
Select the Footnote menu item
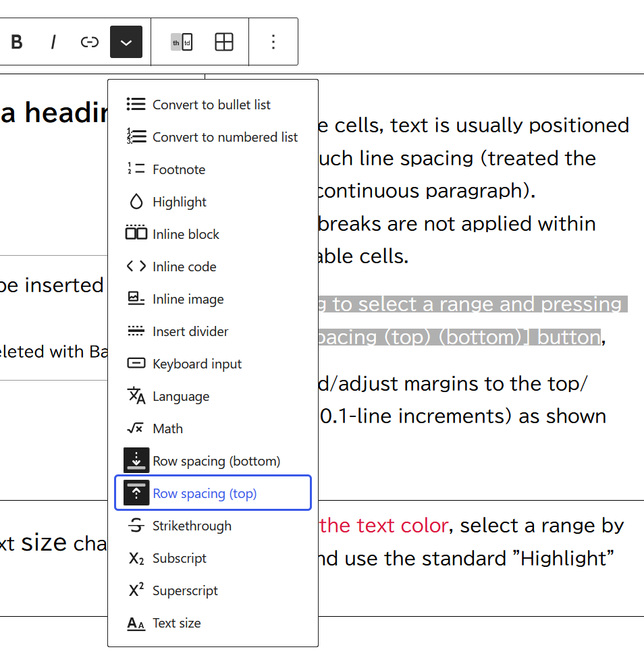point(213,169)
